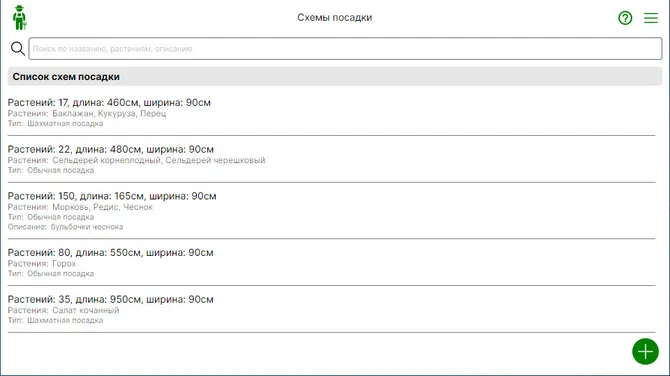This screenshot has width=670, height=376.
Task: Open scheme with 22 plants, 480см length
Action: (x=331, y=159)
